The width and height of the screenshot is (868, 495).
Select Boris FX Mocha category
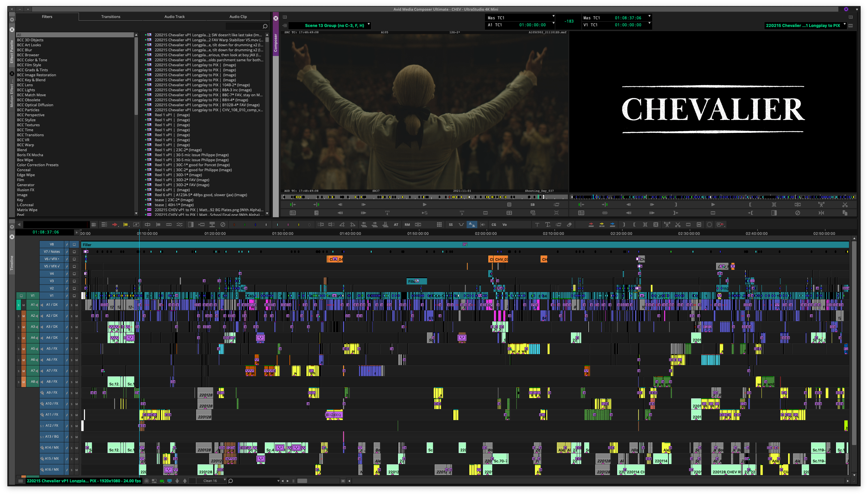[x=30, y=155]
